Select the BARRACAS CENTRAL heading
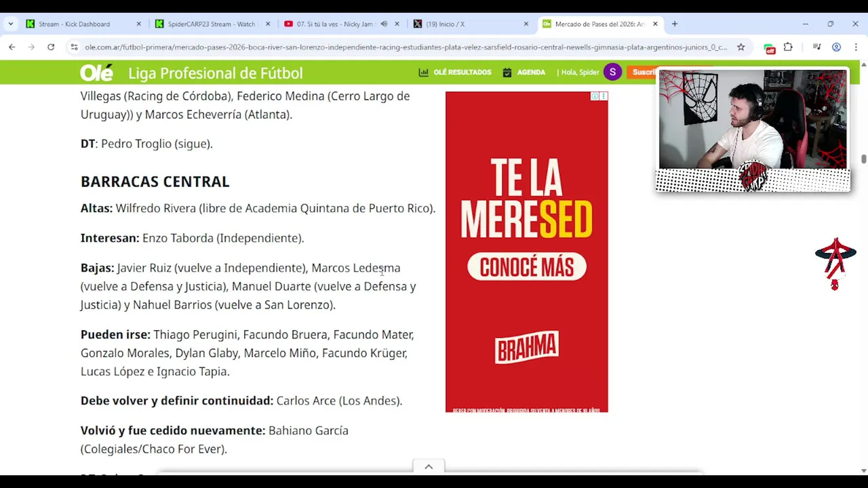The width and height of the screenshot is (868, 488). 155,182
